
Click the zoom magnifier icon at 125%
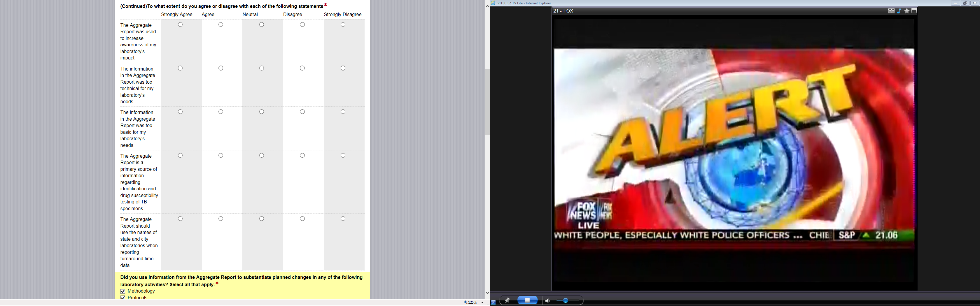click(466, 303)
